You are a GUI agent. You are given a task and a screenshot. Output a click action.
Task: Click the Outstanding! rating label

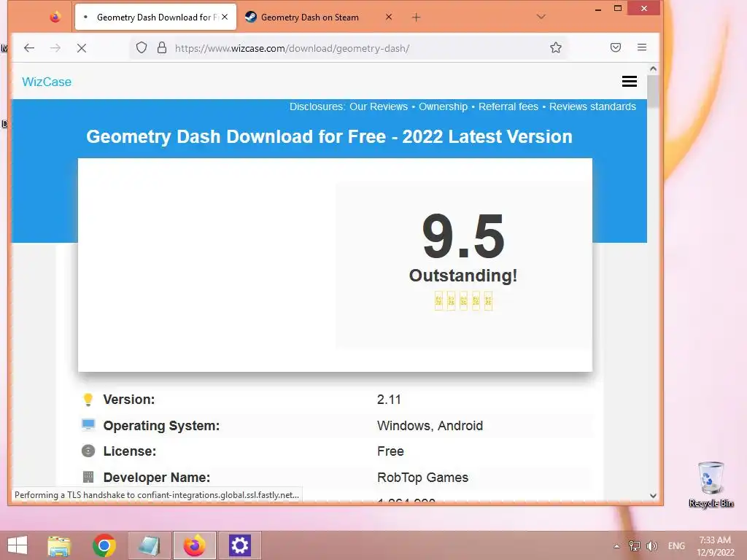coord(463,276)
